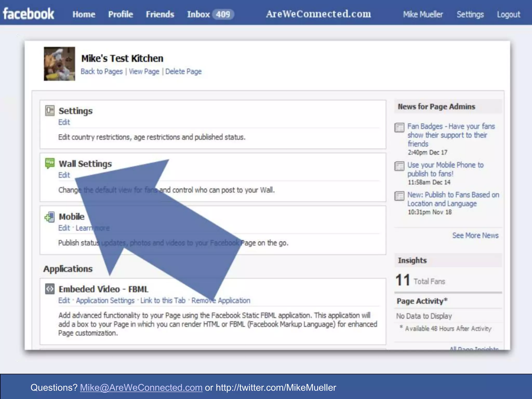
Task: Open Application Settings for Embeded Video
Action: pos(105,301)
